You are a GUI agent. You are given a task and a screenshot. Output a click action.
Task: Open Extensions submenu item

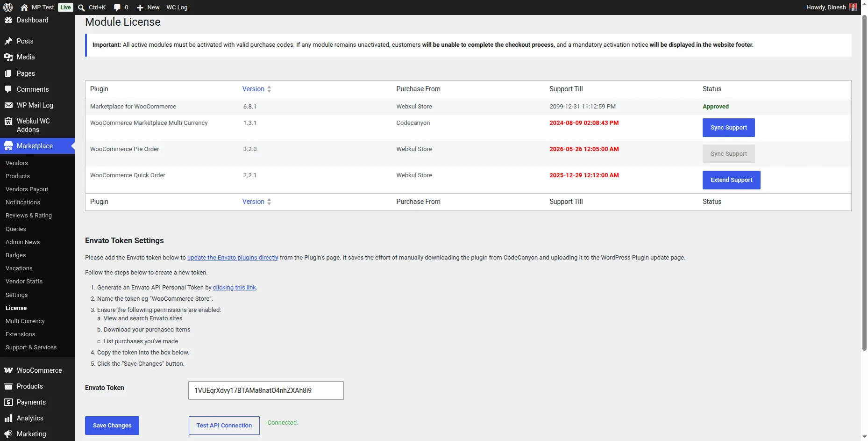[21, 334]
